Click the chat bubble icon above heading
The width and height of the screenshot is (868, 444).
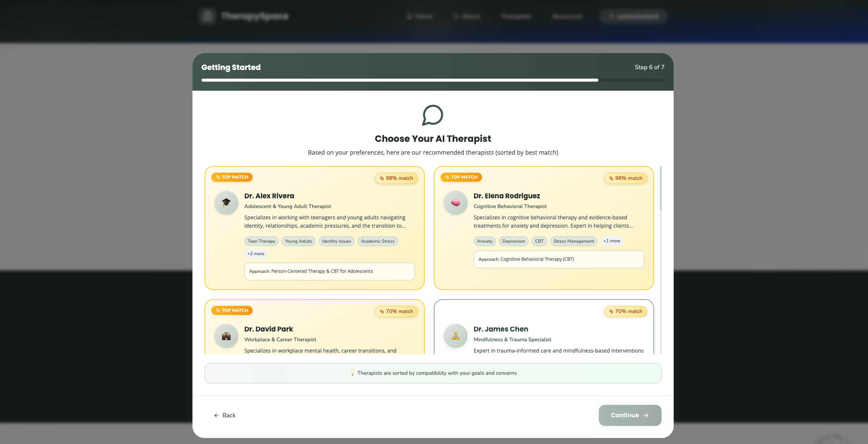[433, 115]
